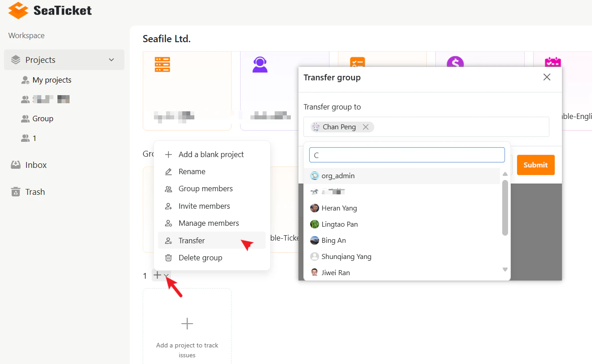
Task: Click the org_admin avatar icon
Action: [x=315, y=176]
